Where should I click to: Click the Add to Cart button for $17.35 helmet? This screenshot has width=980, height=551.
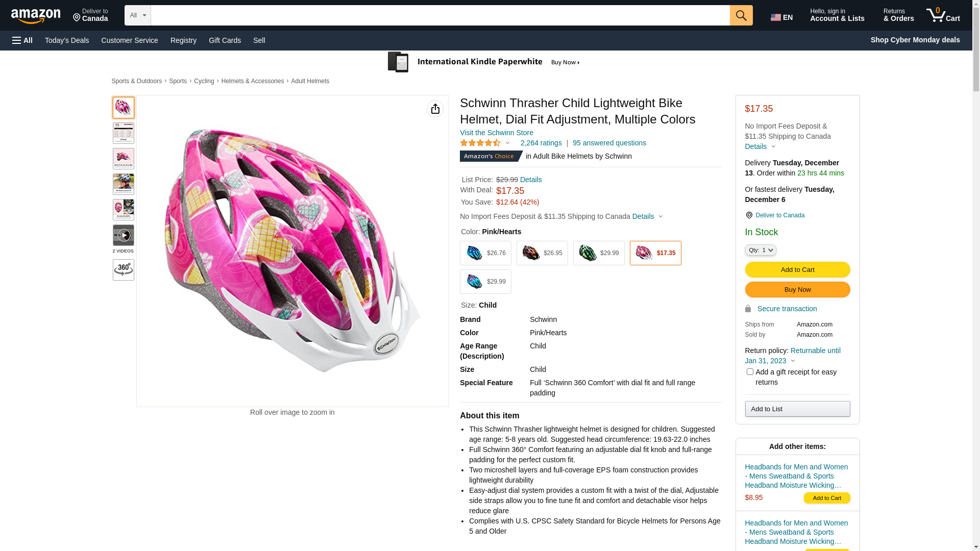pos(797,269)
